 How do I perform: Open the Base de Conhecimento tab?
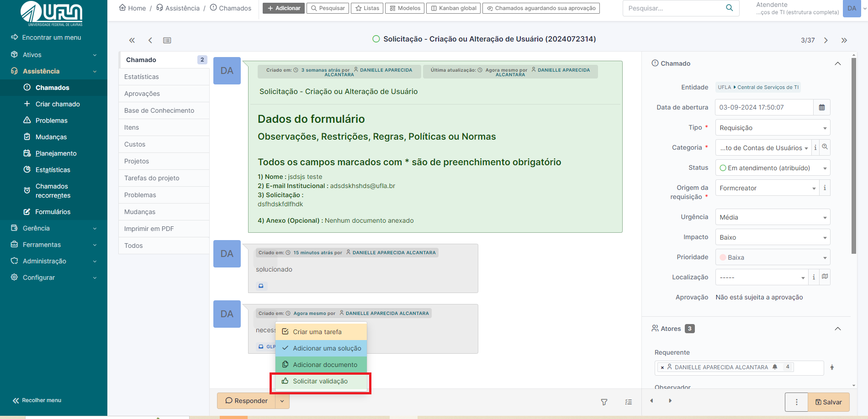click(164, 110)
